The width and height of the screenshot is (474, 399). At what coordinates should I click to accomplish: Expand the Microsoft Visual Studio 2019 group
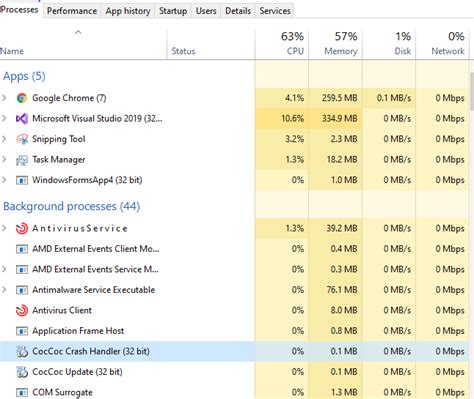point(4,118)
